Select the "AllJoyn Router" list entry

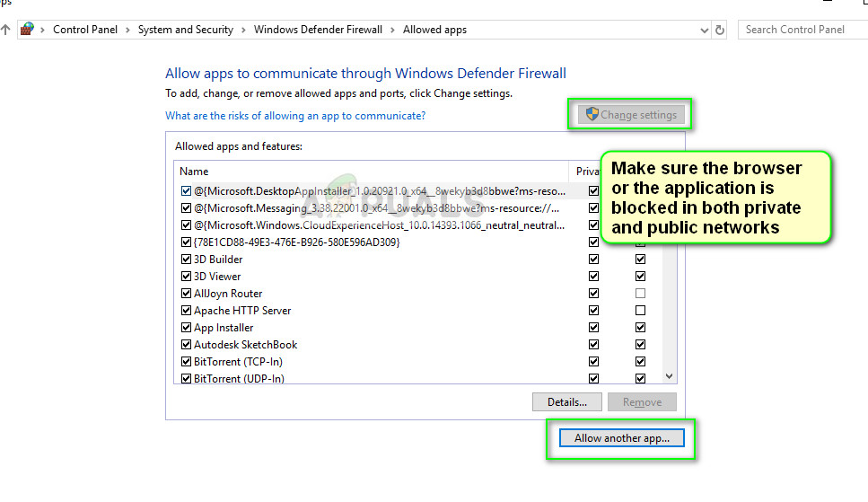228,293
